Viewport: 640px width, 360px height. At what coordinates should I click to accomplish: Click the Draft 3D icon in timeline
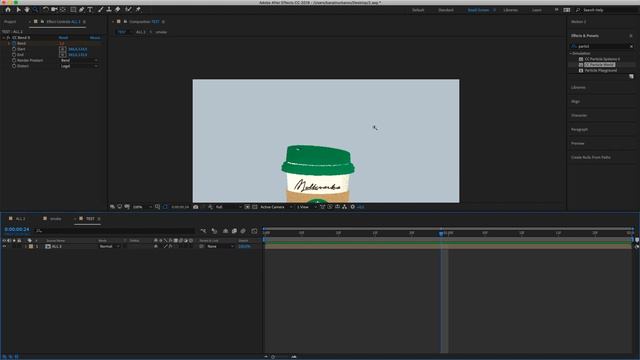pos(214,231)
